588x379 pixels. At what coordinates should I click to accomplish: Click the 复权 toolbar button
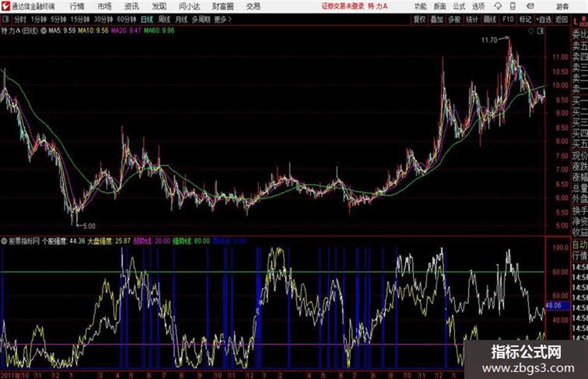tap(419, 19)
